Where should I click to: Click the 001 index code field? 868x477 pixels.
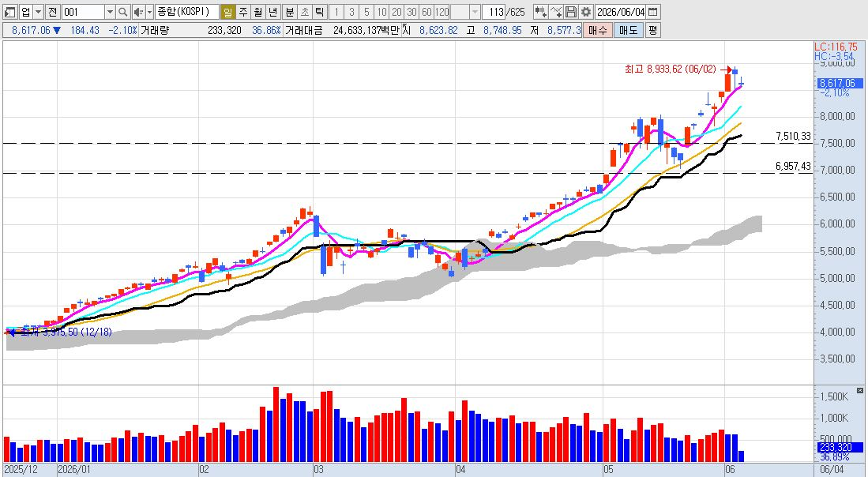click(x=82, y=12)
